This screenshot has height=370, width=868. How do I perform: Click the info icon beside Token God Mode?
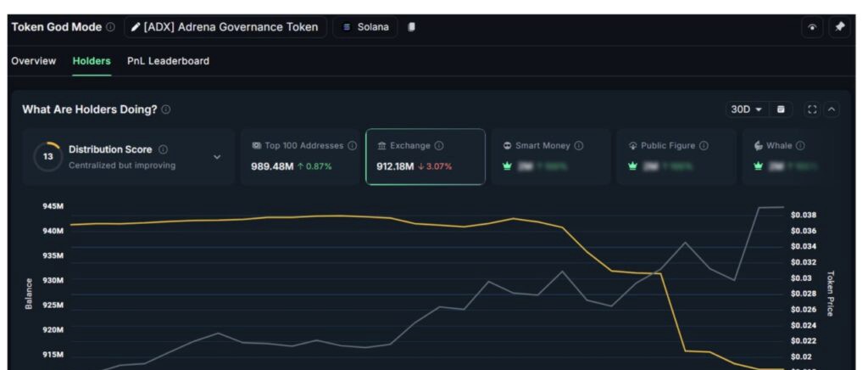(x=111, y=27)
